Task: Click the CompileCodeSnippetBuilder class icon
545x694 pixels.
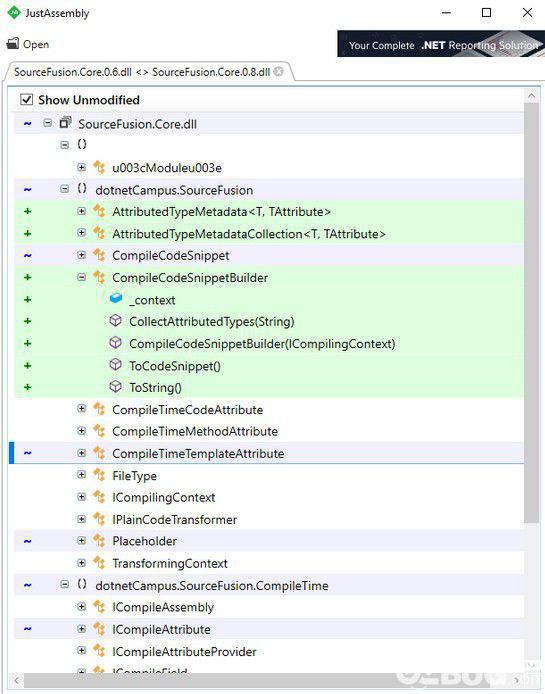Action: point(99,277)
